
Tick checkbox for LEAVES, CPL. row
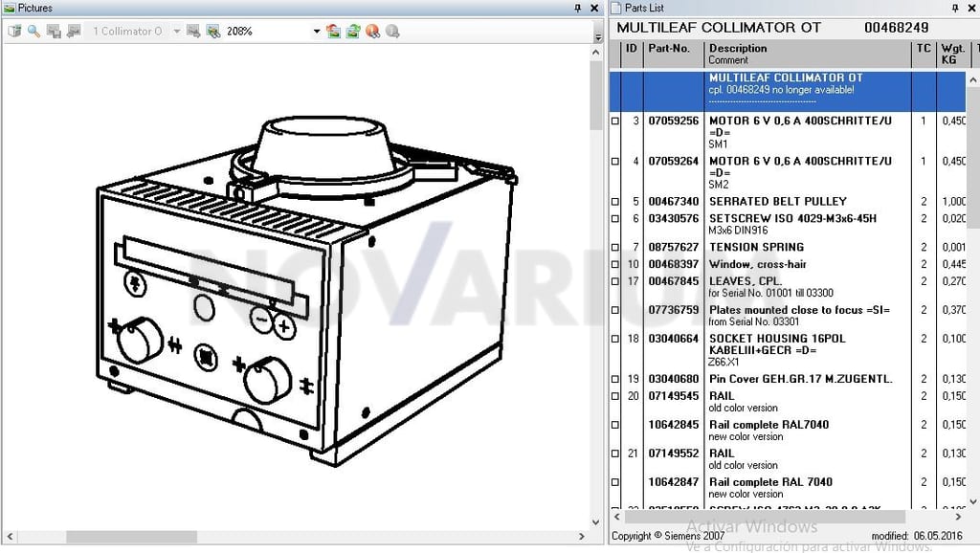pyautogui.click(x=615, y=281)
